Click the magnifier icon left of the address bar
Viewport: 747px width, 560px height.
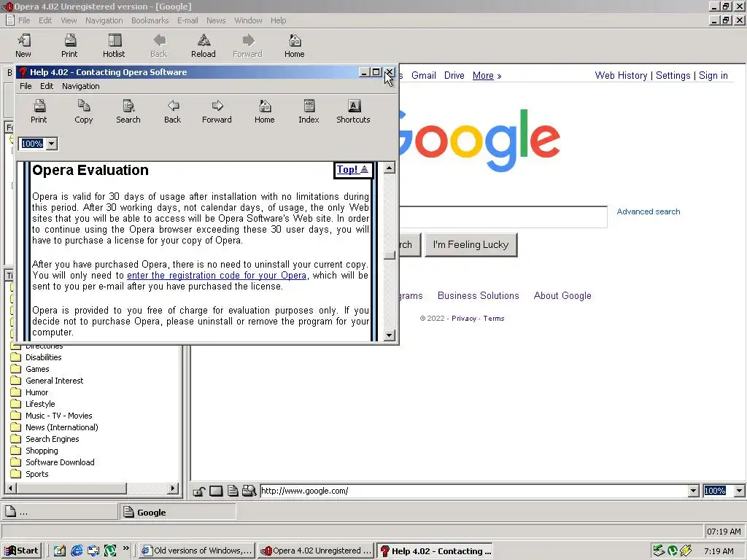pyautogui.click(x=249, y=491)
